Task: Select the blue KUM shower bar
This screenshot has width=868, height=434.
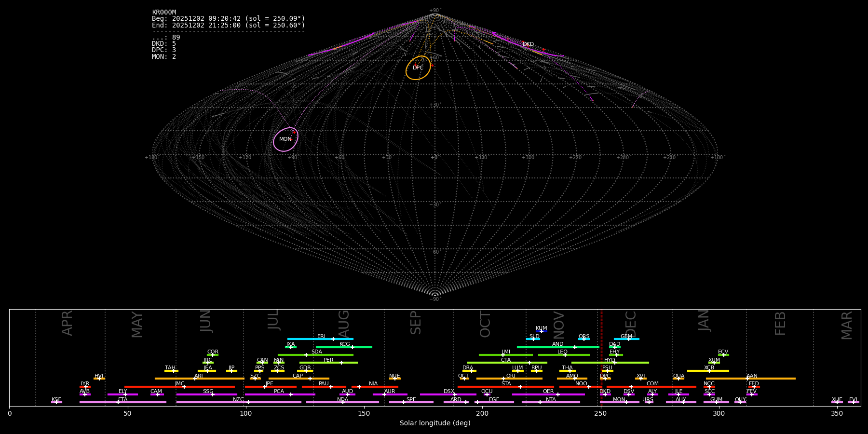Action: (x=542, y=331)
